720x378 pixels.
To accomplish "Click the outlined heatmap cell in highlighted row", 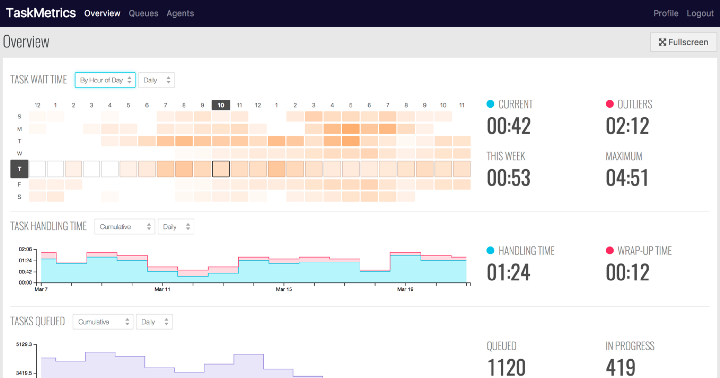I will (x=221, y=169).
